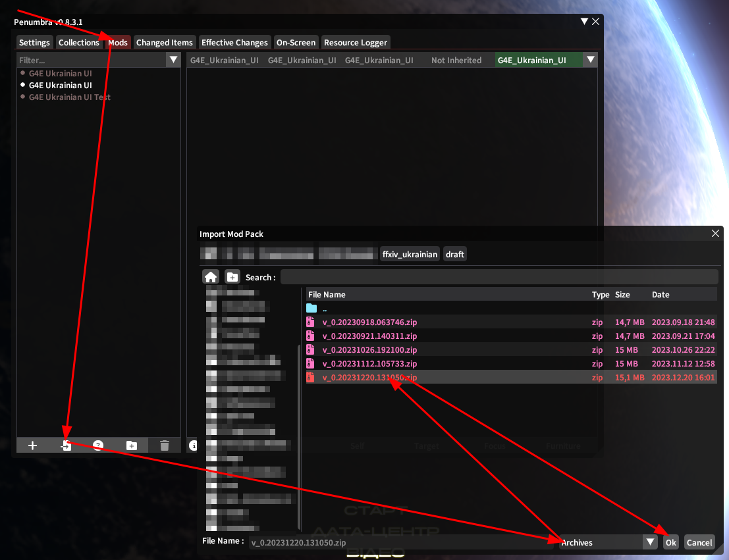Select file v_0.20230921.140311.zip
The height and width of the screenshot is (560, 729).
[511, 336]
